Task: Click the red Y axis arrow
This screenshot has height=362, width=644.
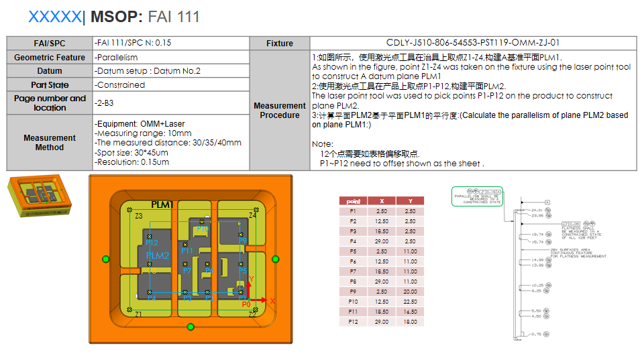Action: click(250, 286)
